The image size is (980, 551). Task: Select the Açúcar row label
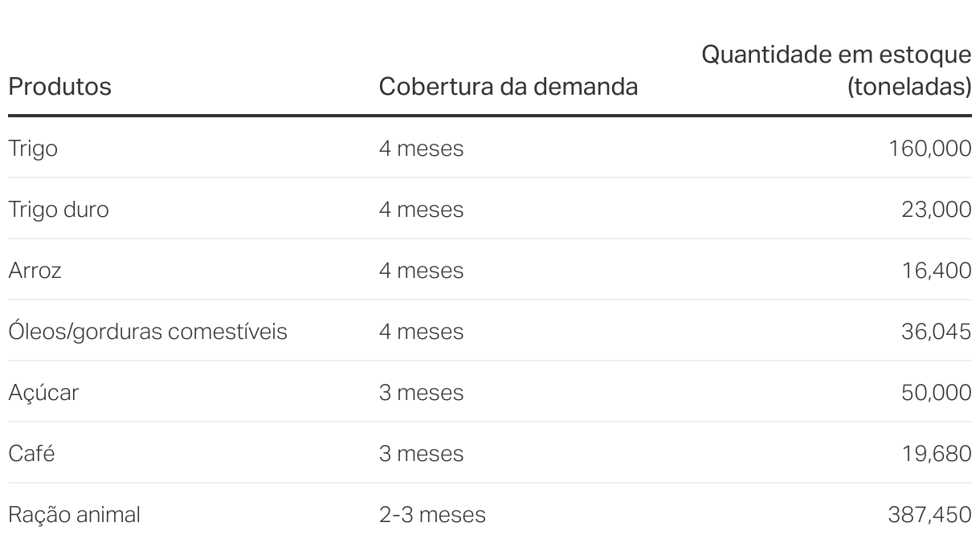pos(43,394)
